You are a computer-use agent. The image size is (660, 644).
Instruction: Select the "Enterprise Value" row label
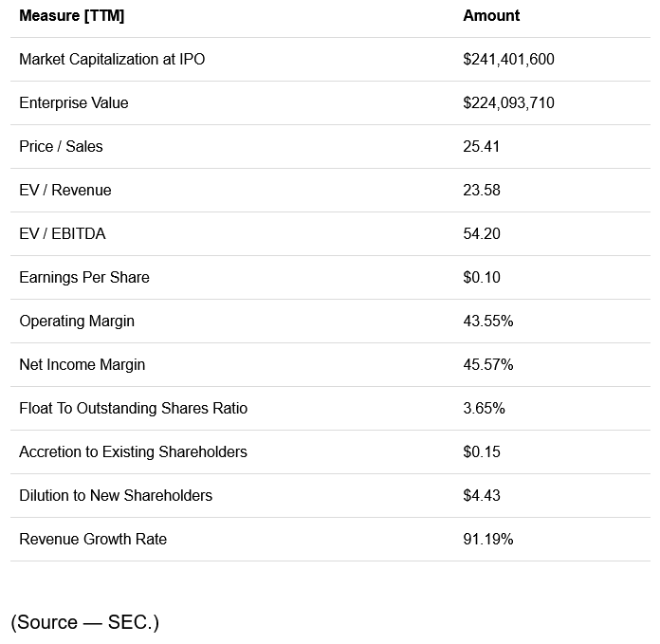[x=73, y=103]
